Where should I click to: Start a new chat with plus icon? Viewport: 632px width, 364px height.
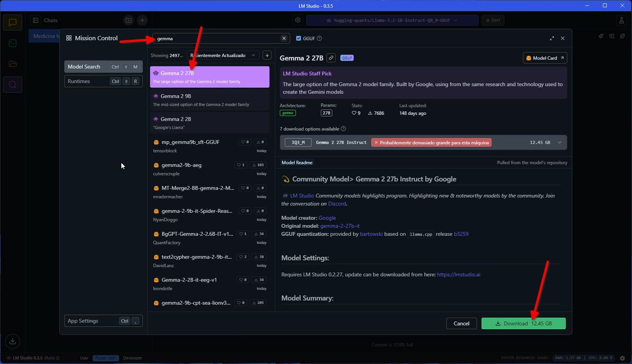(x=142, y=20)
